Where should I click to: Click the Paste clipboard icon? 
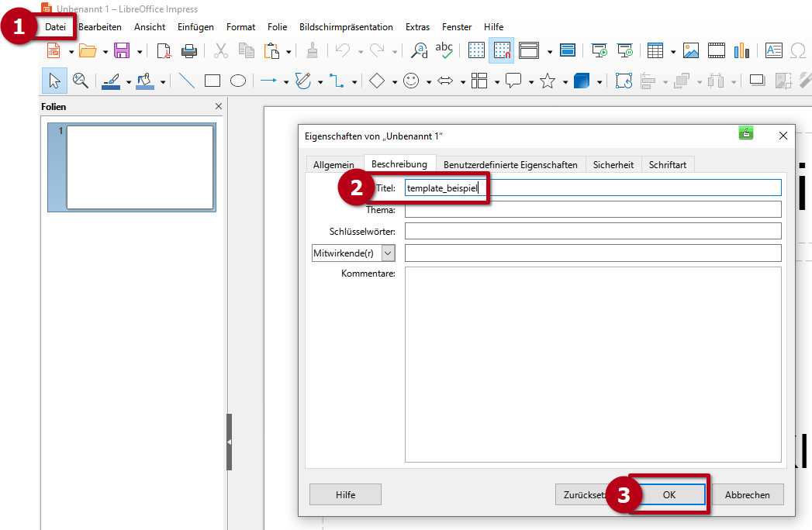(x=271, y=50)
